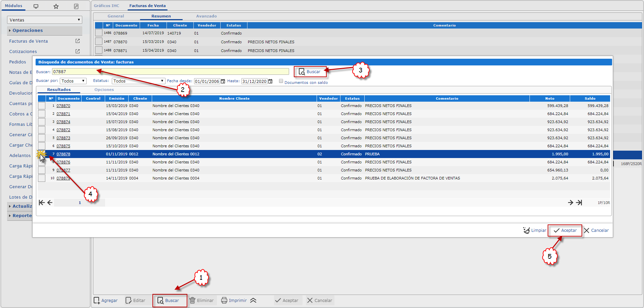This screenshot has height=308, width=644.
Task: Click the calendar icon for Fecha desde
Action: (x=223, y=81)
